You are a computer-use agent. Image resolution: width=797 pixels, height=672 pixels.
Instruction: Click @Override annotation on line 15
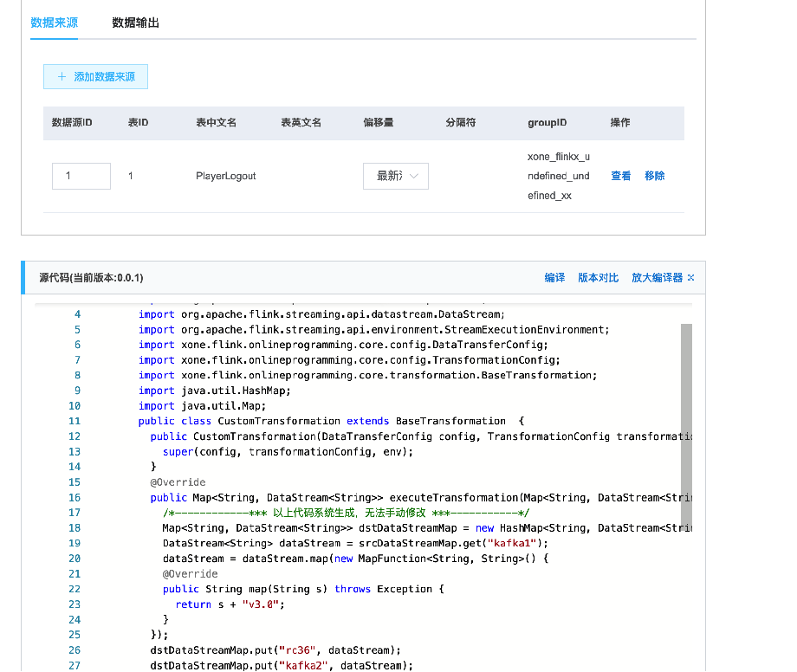click(x=178, y=482)
